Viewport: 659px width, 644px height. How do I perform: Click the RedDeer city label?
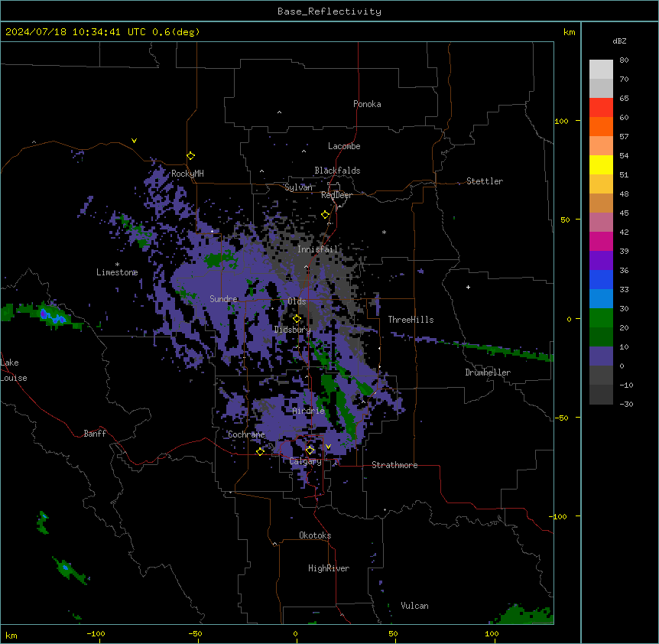(x=336, y=195)
